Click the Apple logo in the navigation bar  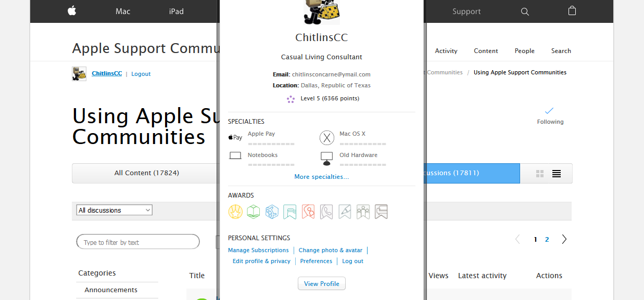point(71,11)
